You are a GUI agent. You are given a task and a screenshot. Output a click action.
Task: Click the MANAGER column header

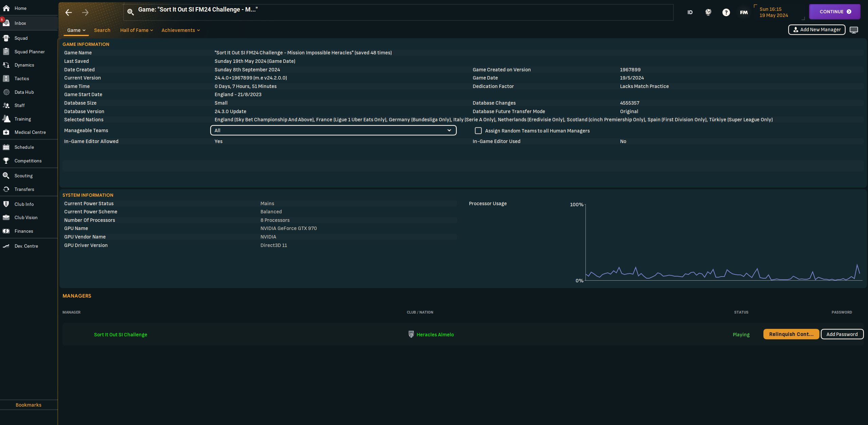click(71, 312)
